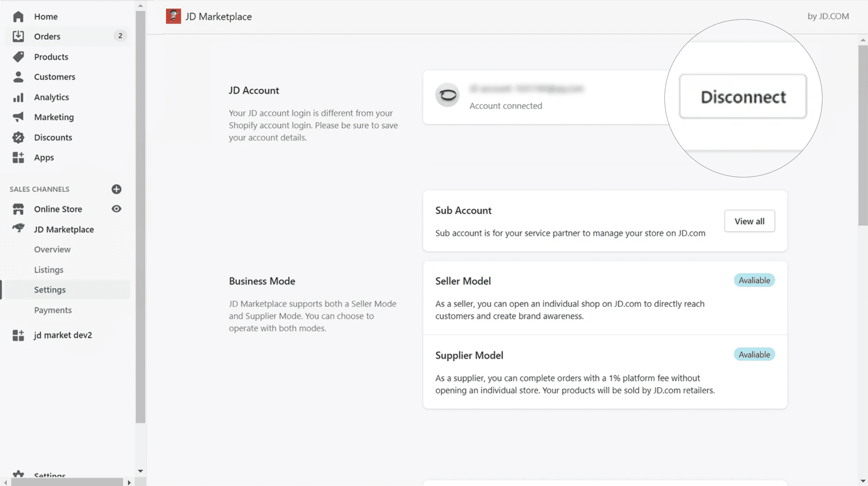Click the Supplier Model Available badge

click(754, 355)
